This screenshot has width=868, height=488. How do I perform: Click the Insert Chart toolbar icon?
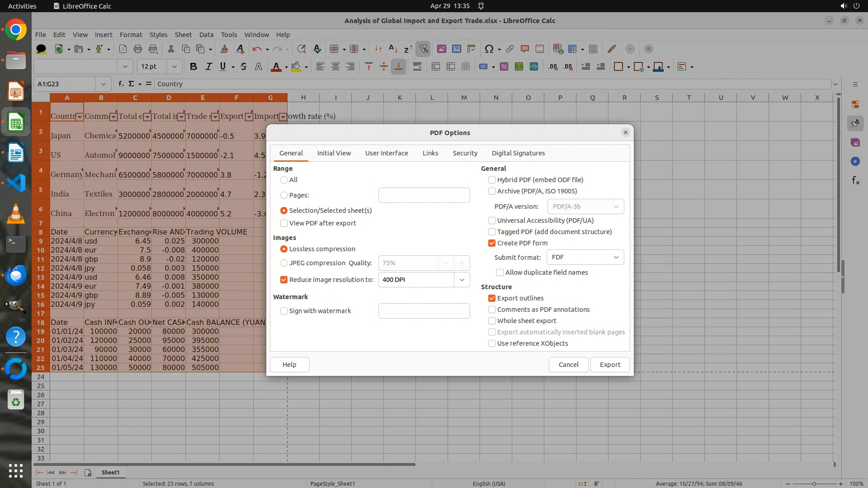coord(456,49)
